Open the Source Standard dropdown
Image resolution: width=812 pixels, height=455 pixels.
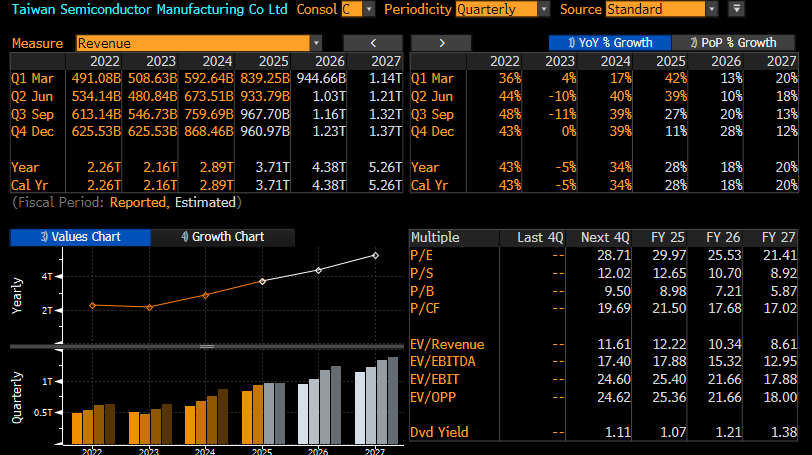click(x=661, y=9)
